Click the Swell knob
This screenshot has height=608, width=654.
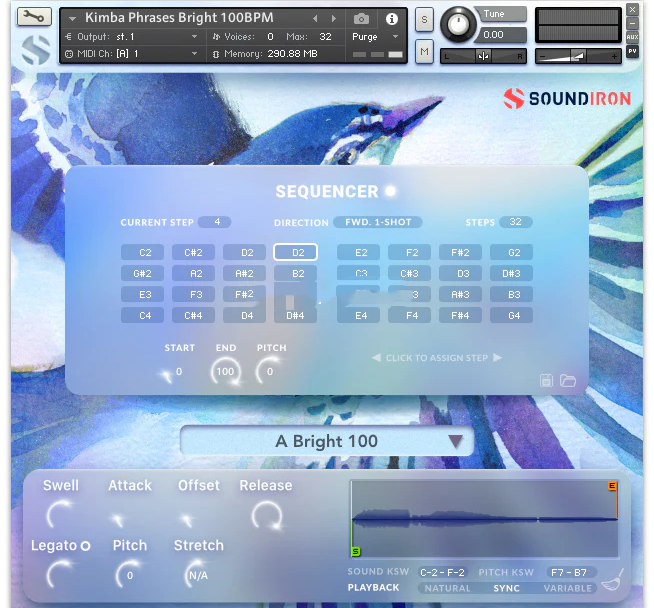coord(60,515)
